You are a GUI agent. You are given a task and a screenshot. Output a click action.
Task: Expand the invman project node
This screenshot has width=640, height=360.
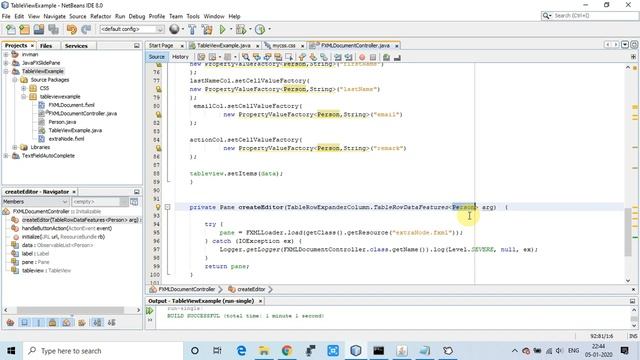point(6,54)
